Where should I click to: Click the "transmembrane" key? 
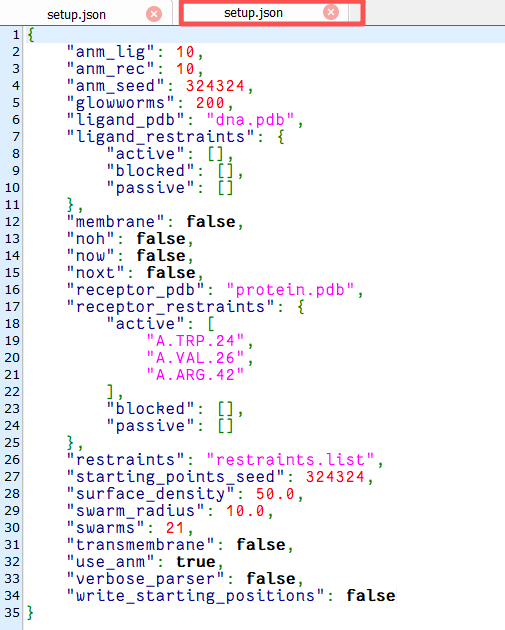coord(140,545)
